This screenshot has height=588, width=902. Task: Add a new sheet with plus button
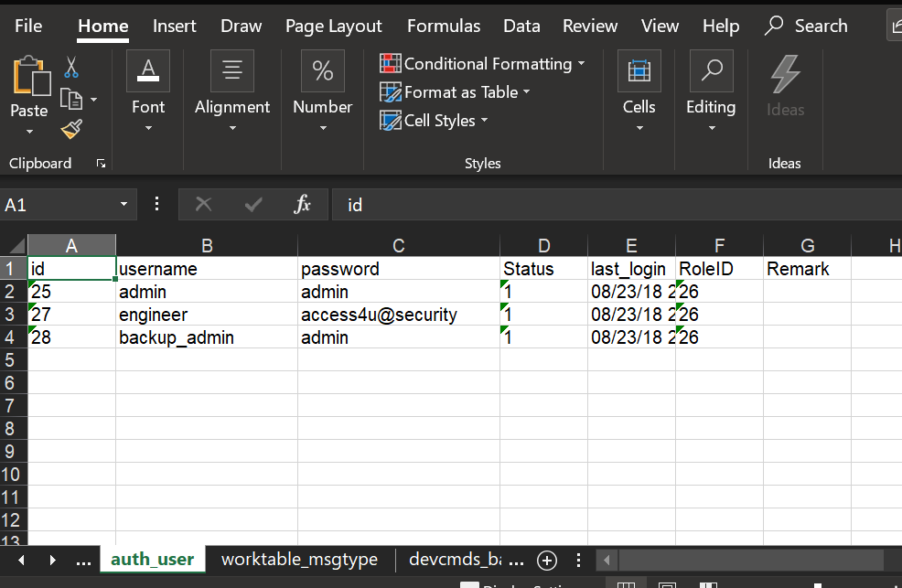pyautogui.click(x=547, y=560)
